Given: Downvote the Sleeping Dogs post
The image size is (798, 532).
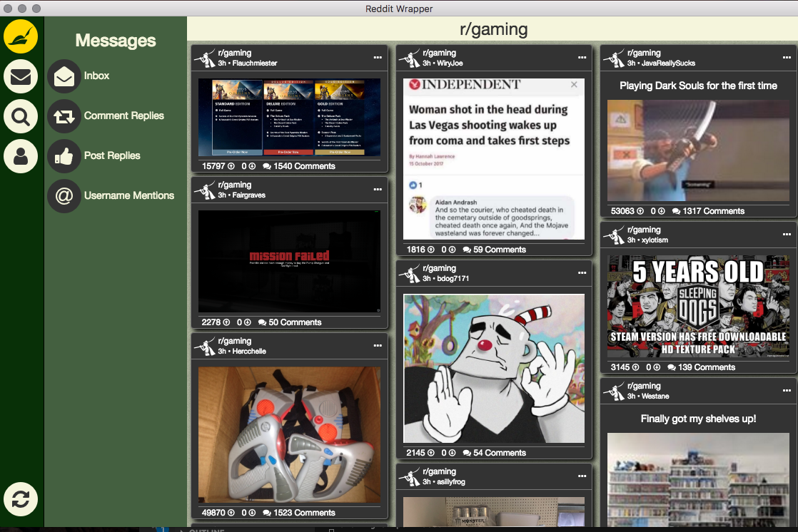Looking at the screenshot, I should point(657,367).
